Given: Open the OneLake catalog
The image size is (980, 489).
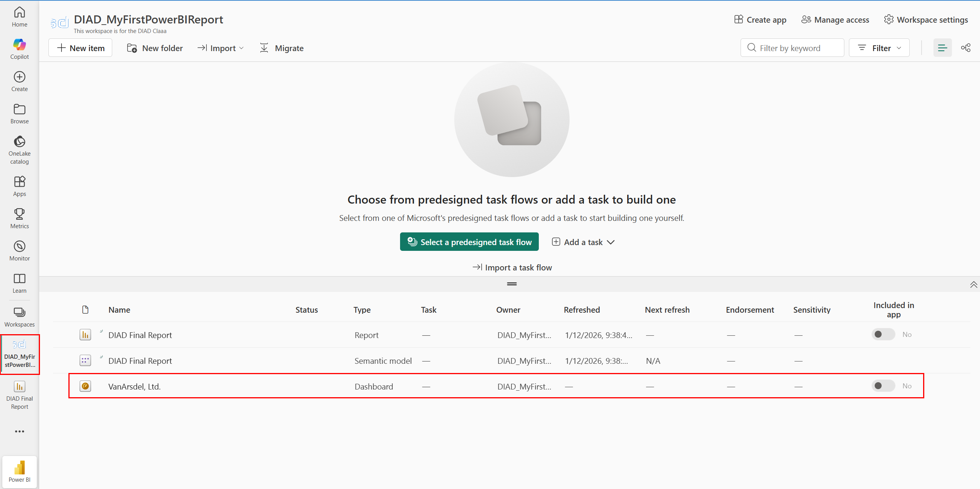Looking at the screenshot, I should click(19, 149).
